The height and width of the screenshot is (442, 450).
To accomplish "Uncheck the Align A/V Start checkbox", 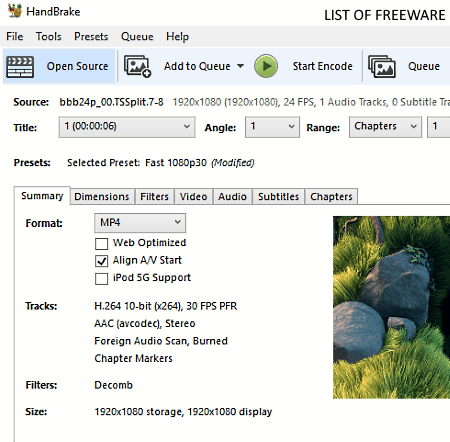I will [101, 261].
